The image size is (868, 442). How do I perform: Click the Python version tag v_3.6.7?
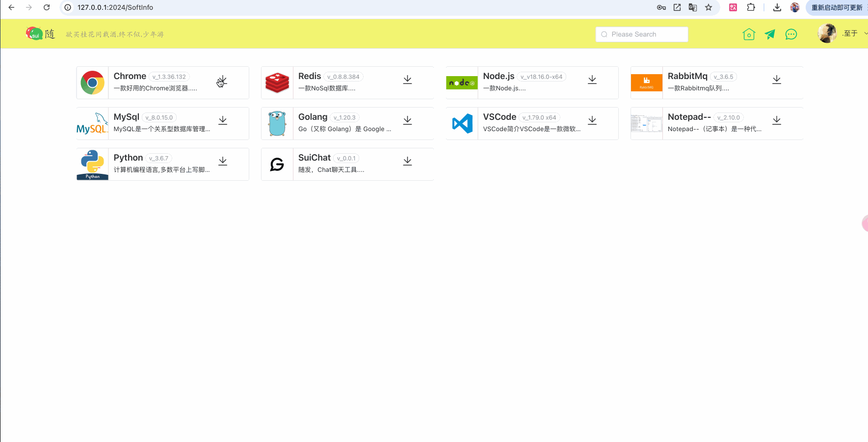tap(158, 159)
